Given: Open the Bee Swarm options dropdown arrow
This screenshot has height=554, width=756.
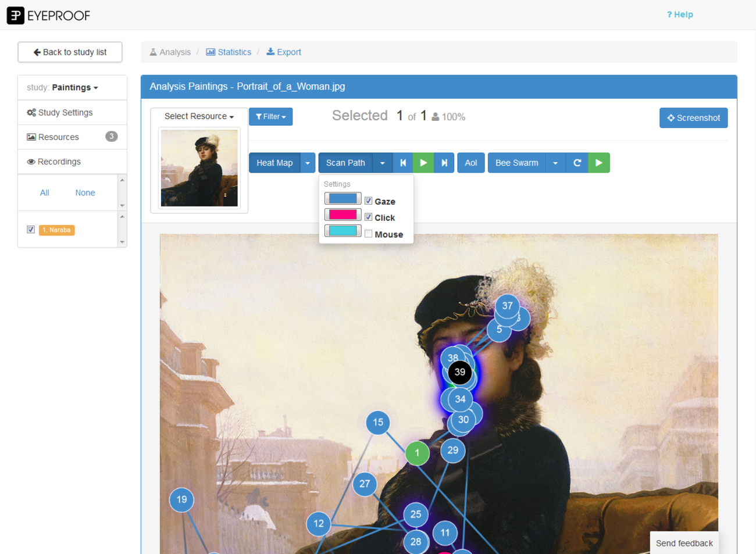Looking at the screenshot, I should [x=555, y=163].
